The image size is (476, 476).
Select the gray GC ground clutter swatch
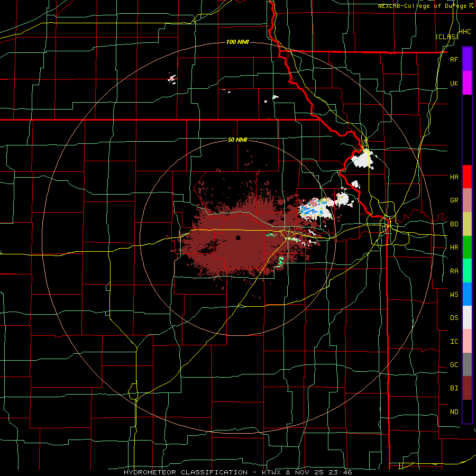[467, 364]
